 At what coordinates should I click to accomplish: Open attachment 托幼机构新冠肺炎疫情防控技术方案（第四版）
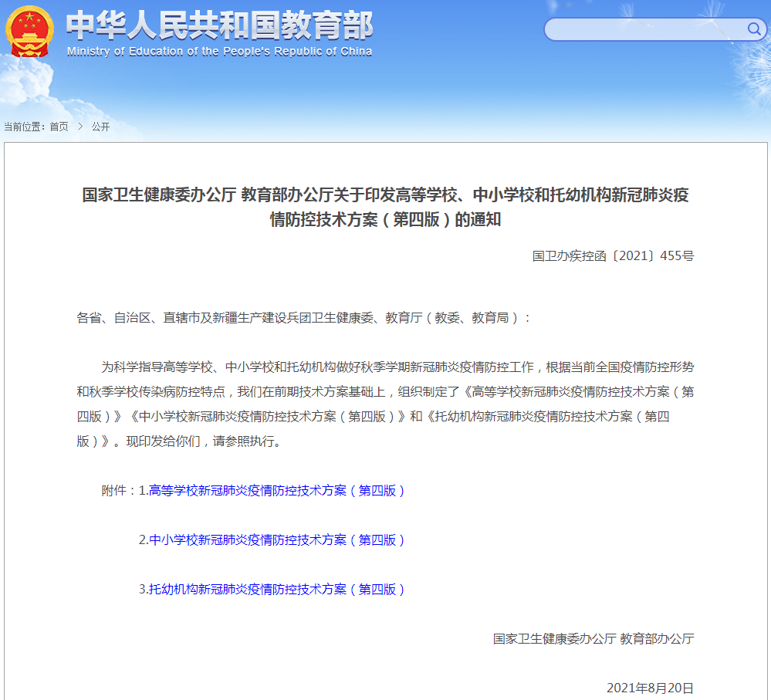(277, 589)
